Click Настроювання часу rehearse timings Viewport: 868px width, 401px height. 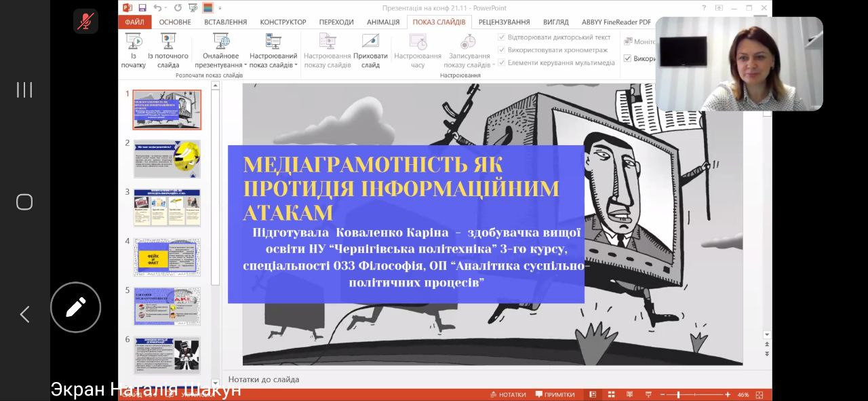[x=418, y=51]
